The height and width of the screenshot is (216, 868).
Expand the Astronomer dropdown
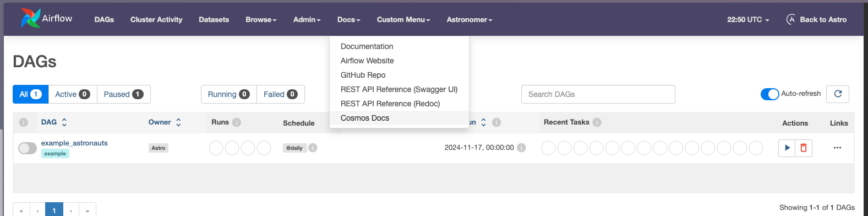pyautogui.click(x=470, y=19)
